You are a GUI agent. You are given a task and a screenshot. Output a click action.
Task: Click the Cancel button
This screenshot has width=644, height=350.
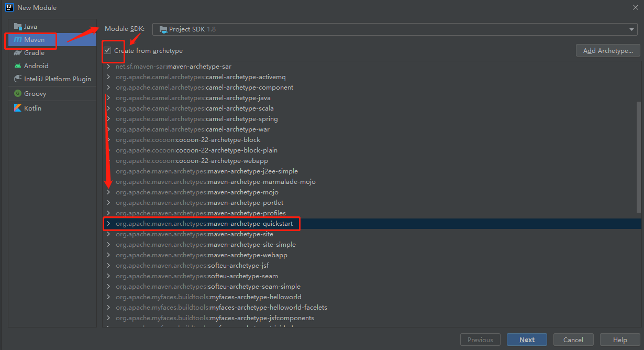pos(573,340)
